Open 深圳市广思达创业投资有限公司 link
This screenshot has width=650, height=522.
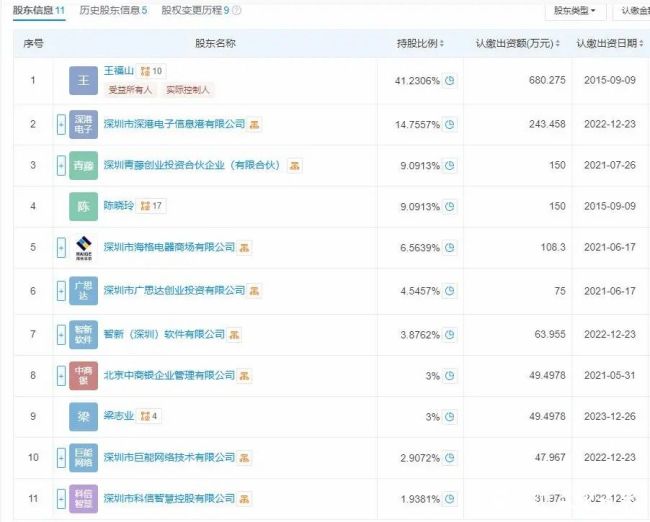[174, 291]
